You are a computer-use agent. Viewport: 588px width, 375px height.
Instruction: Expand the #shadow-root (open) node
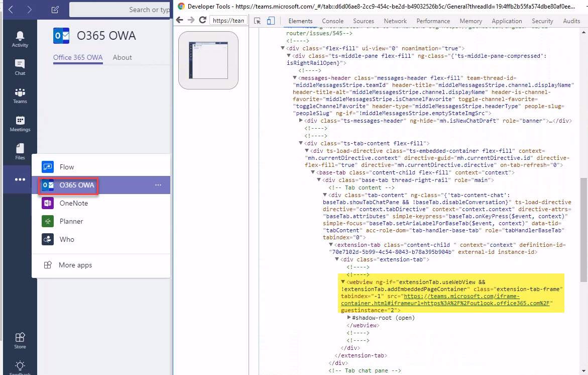tap(349, 318)
